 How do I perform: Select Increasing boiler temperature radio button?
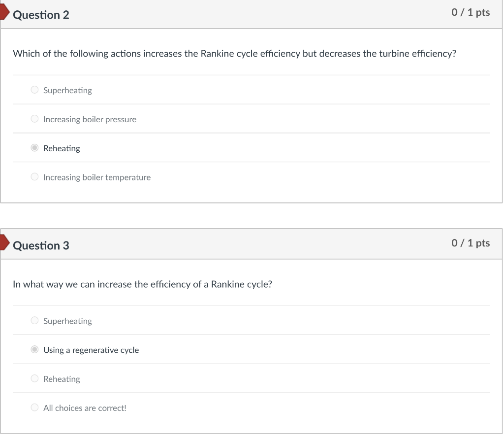tap(34, 177)
